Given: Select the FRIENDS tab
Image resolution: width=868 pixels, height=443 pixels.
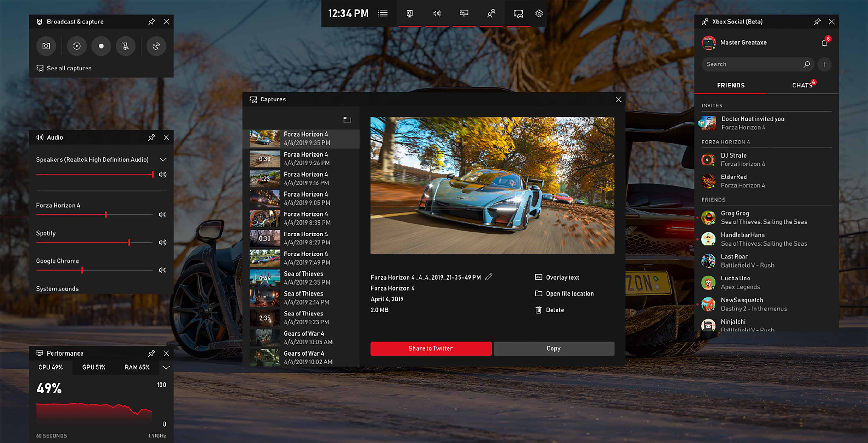Looking at the screenshot, I should pos(731,85).
